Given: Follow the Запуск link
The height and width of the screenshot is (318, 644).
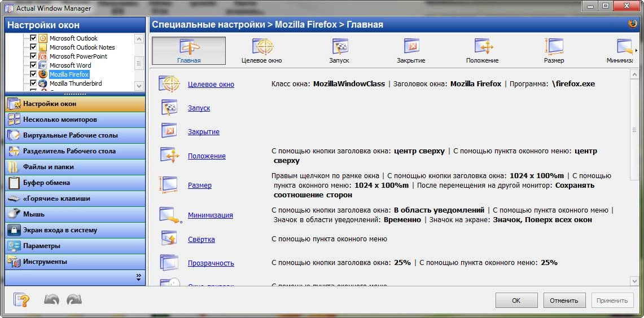Looking at the screenshot, I should pyautogui.click(x=199, y=108).
